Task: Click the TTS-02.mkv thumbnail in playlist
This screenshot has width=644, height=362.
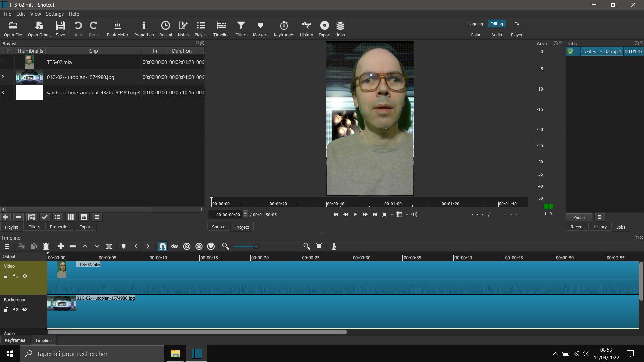Action: [x=29, y=62]
